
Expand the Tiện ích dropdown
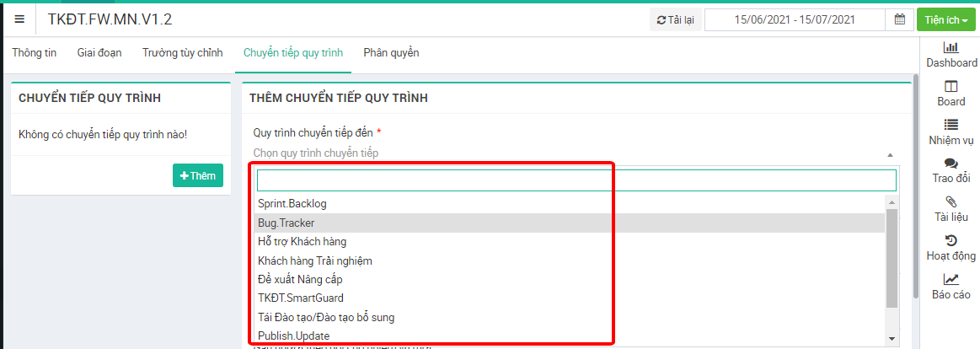945,19
